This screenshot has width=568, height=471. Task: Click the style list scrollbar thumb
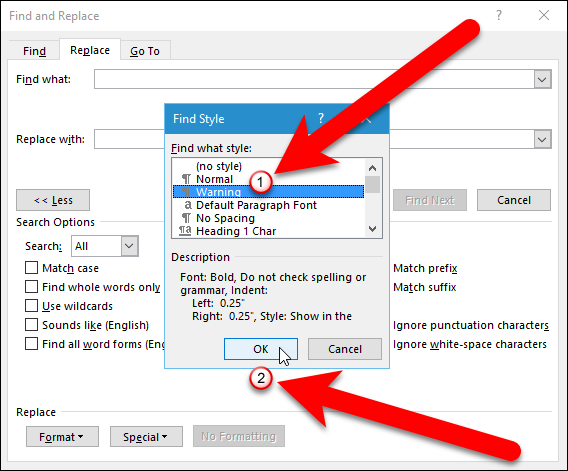[x=372, y=185]
